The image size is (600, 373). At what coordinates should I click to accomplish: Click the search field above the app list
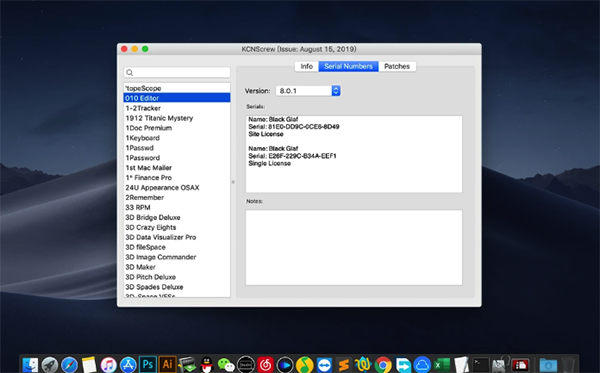(x=177, y=72)
